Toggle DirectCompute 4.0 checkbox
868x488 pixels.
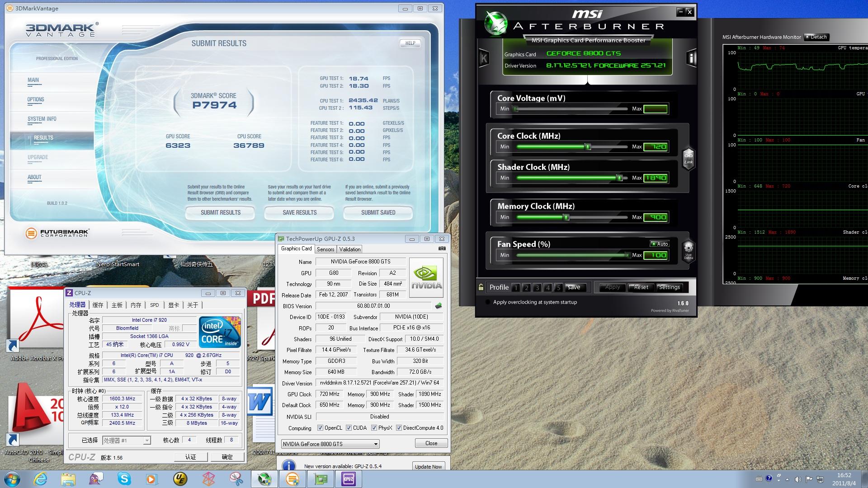399,428
